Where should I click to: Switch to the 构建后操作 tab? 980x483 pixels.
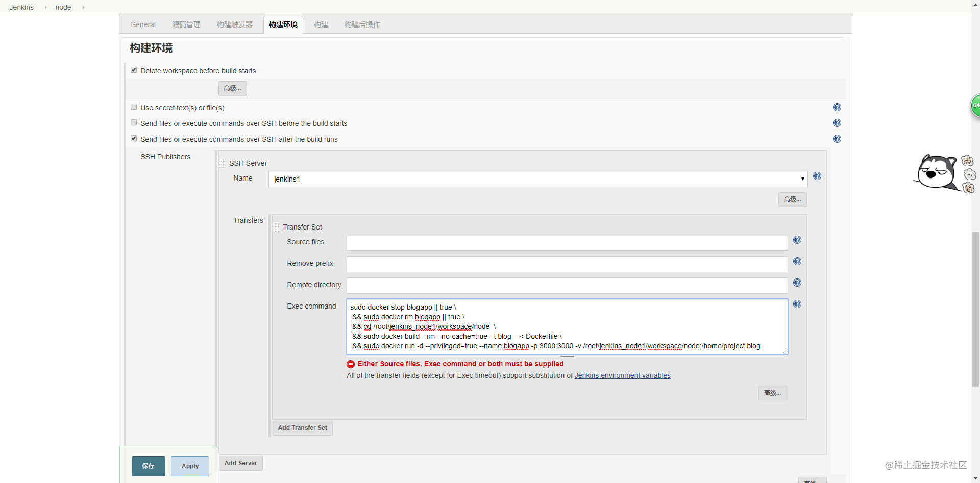click(x=362, y=24)
